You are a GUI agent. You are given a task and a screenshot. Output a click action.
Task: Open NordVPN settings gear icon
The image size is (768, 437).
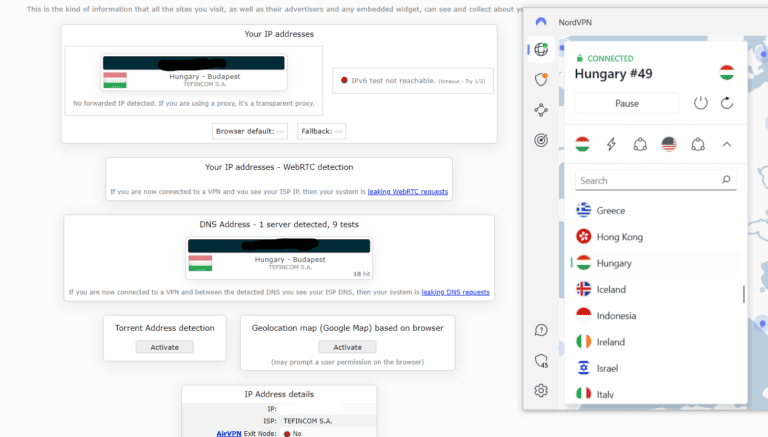coord(541,390)
